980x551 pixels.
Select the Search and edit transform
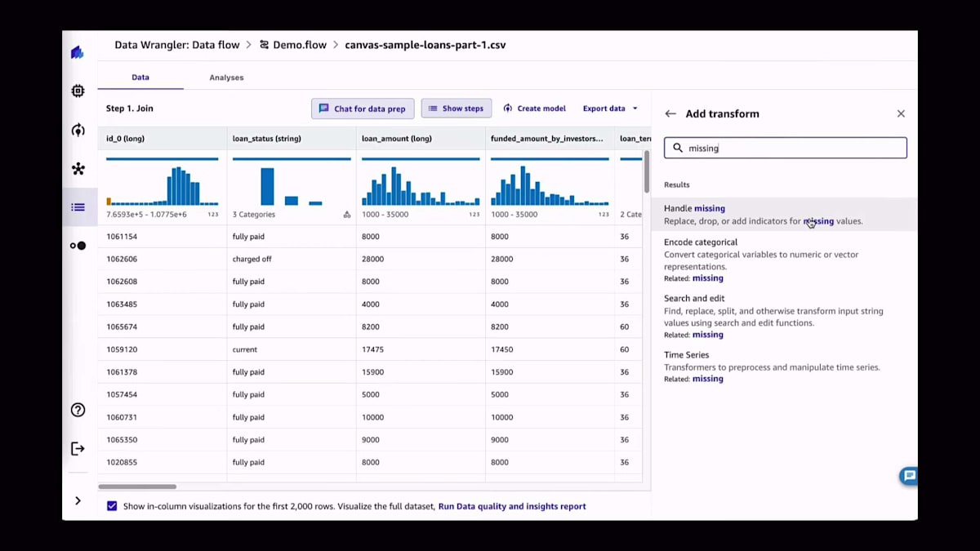tap(785, 317)
